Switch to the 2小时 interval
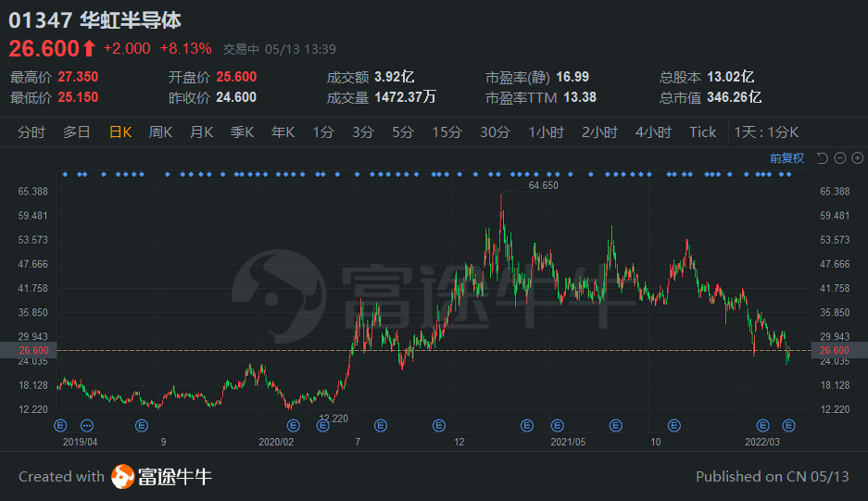The width and height of the screenshot is (868, 501). [599, 132]
